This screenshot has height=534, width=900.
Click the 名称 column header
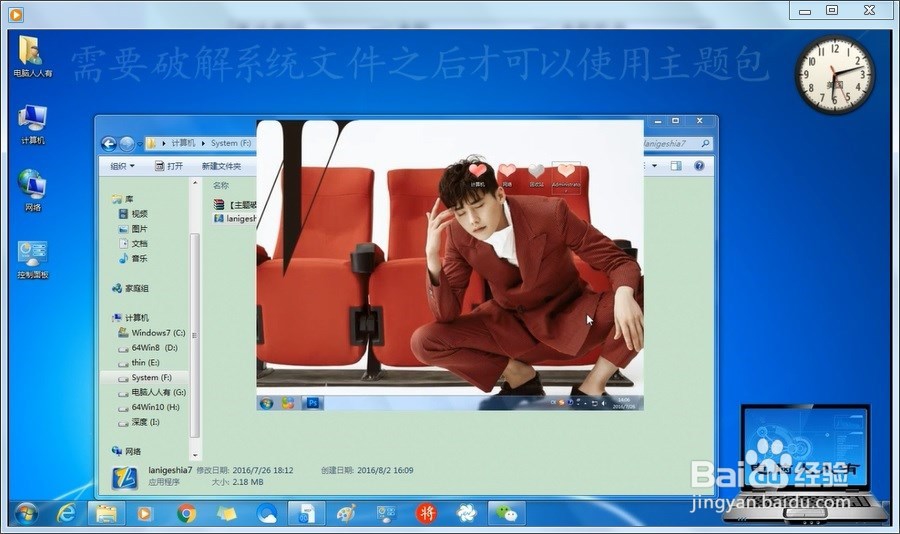coord(221,185)
